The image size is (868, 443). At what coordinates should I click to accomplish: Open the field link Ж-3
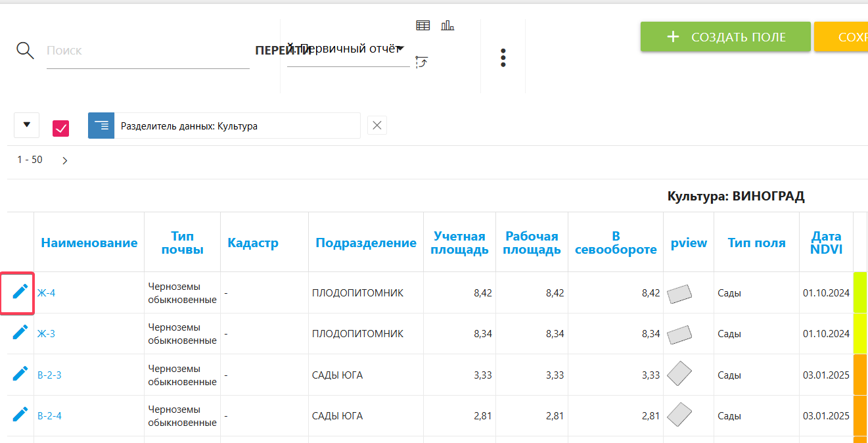[46, 333]
